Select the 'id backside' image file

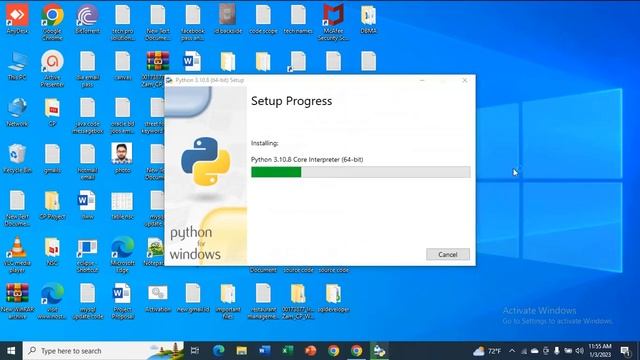point(228,19)
